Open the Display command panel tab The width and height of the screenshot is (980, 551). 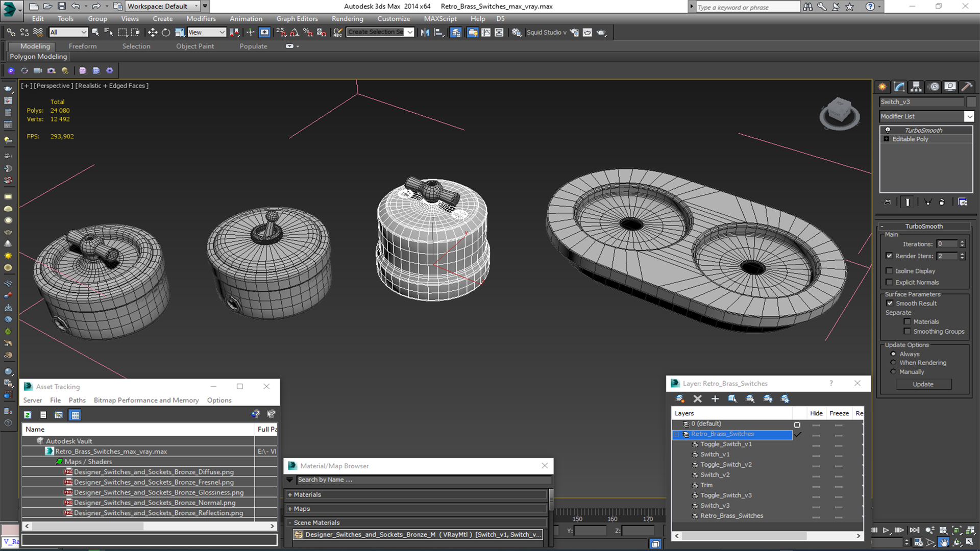pos(950,87)
